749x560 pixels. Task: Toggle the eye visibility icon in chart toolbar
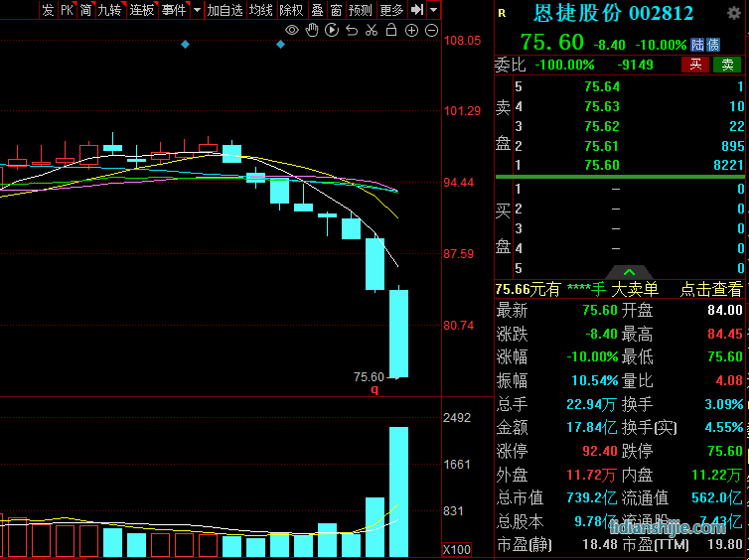(292, 31)
